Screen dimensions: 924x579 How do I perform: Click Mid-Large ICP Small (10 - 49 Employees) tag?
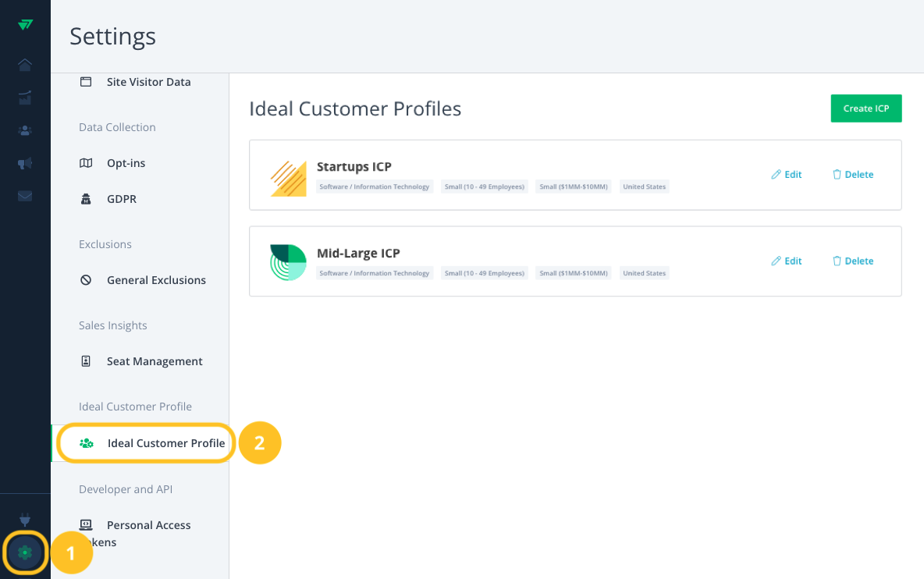485,273
